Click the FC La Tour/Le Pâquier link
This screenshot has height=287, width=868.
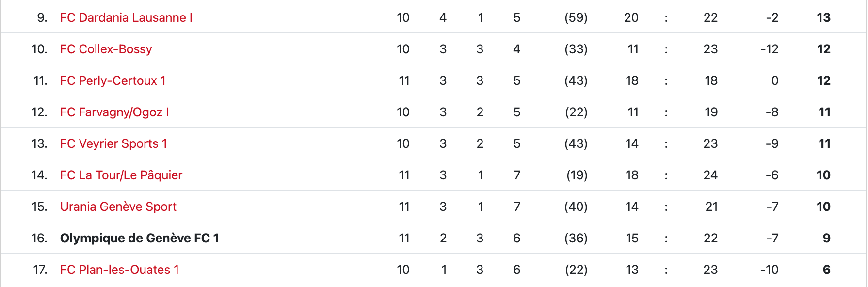(x=121, y=175)
